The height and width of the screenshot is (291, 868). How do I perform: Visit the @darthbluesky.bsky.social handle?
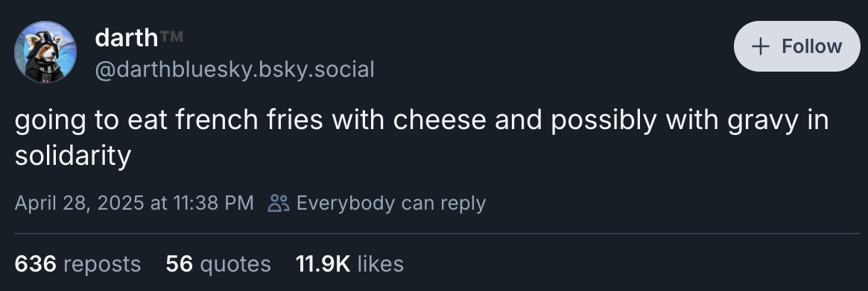click(235, 70)
